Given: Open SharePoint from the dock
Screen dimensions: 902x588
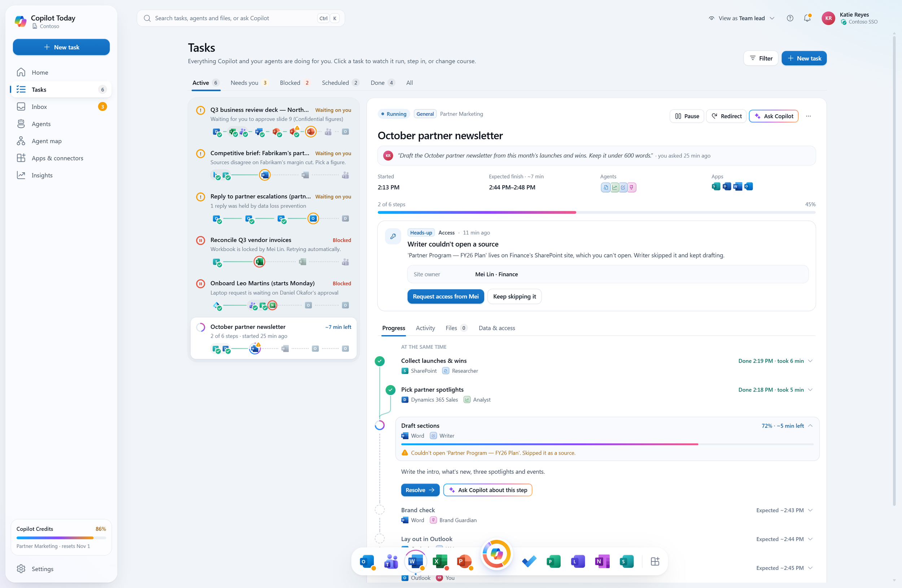Looking at the screenshot, I should pos(626,561).
